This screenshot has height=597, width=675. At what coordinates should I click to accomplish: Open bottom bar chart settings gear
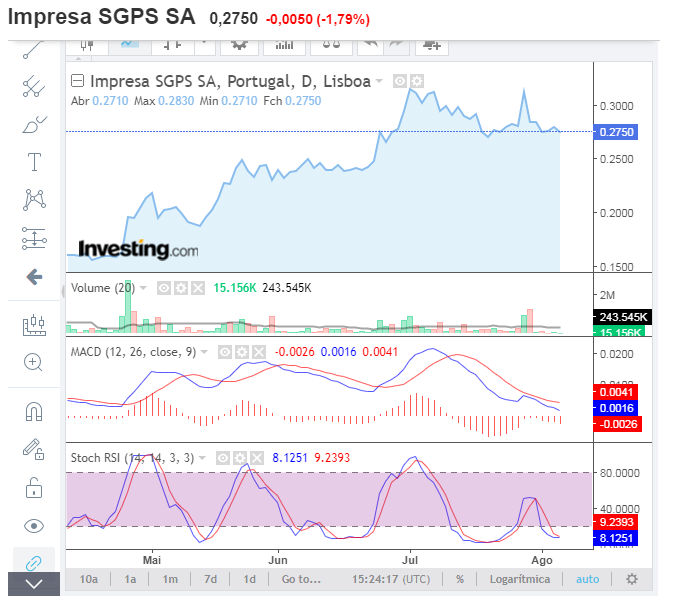(632, 579)
